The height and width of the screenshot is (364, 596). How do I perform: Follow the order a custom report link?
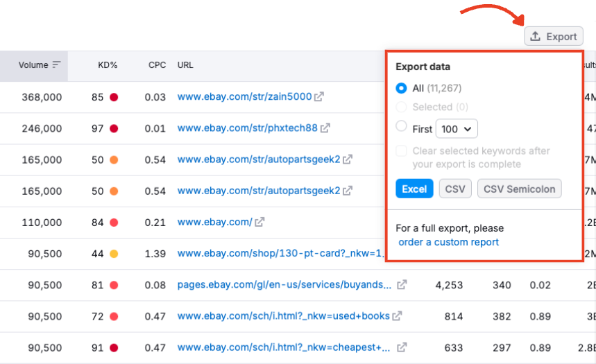click(448, 242)
